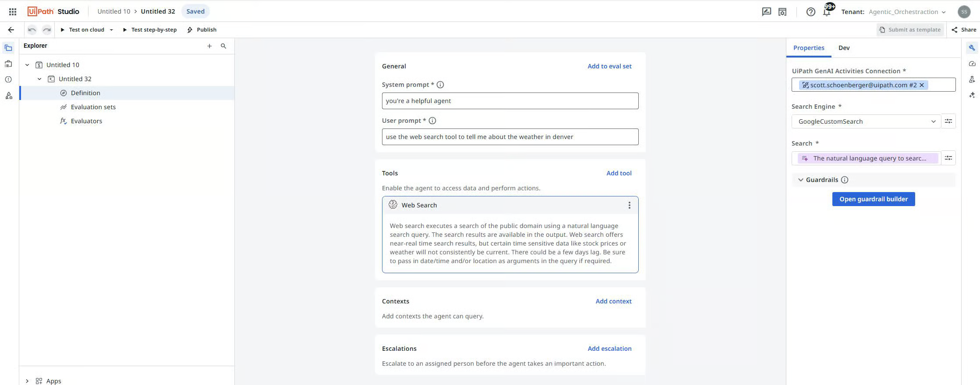Click the Saved status badge

[x=195, y=11]
